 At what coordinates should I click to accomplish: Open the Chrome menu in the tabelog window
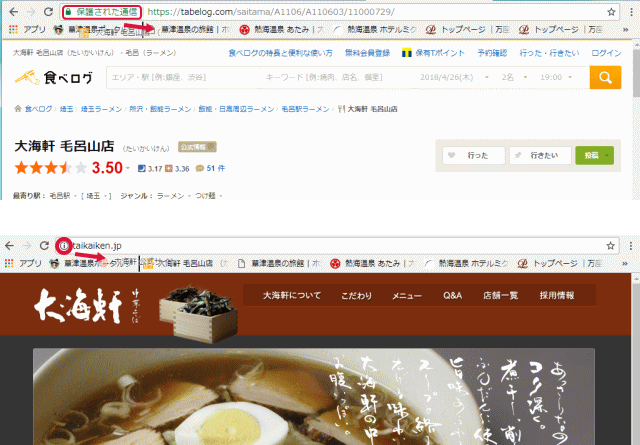pos(631,12)
